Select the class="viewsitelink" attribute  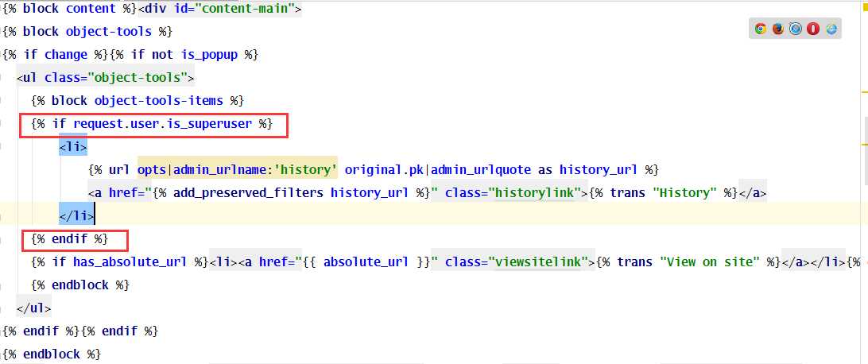point(516,261)
